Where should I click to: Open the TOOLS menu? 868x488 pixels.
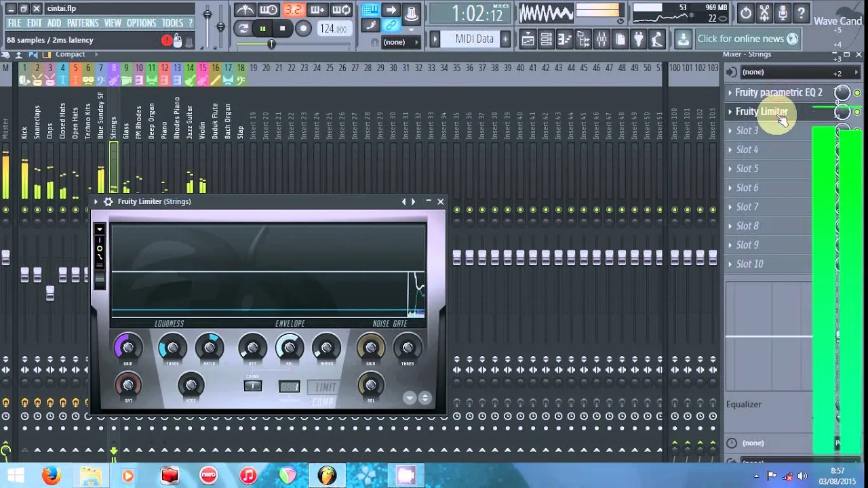click(172, 23)
